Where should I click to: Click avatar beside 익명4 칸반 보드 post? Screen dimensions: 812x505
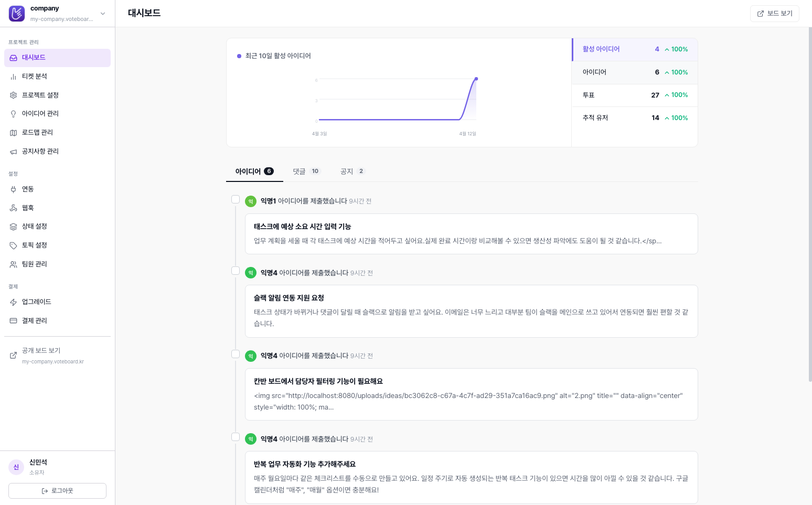click(251, 356)
